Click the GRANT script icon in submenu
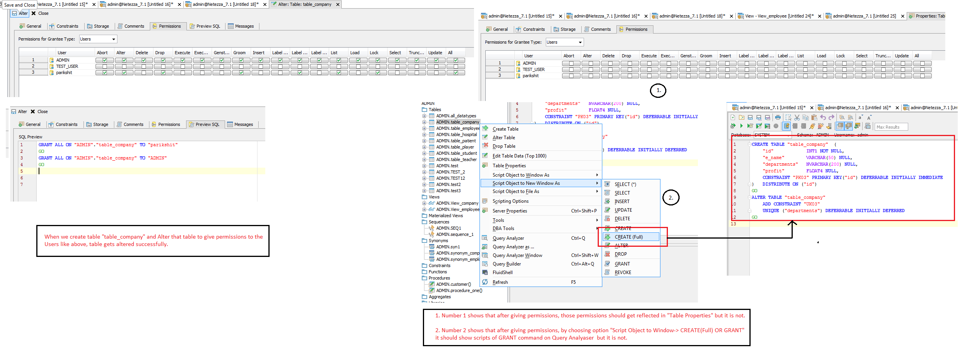The height and width of the screenshot is (354, 980). pos(607,264)
